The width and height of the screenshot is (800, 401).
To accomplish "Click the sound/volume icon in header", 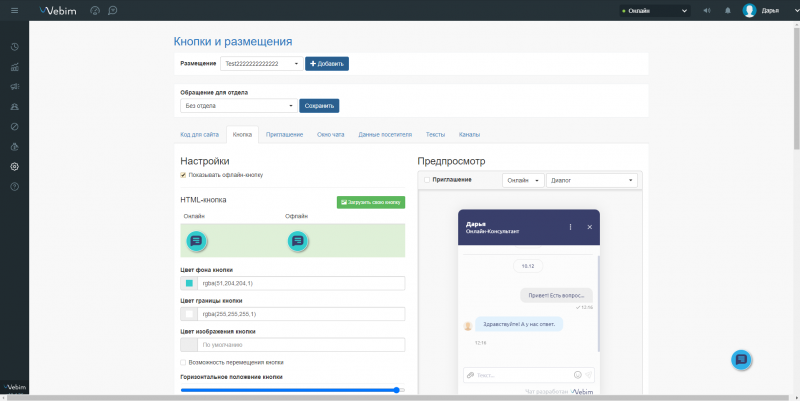I will click(707, 11).
